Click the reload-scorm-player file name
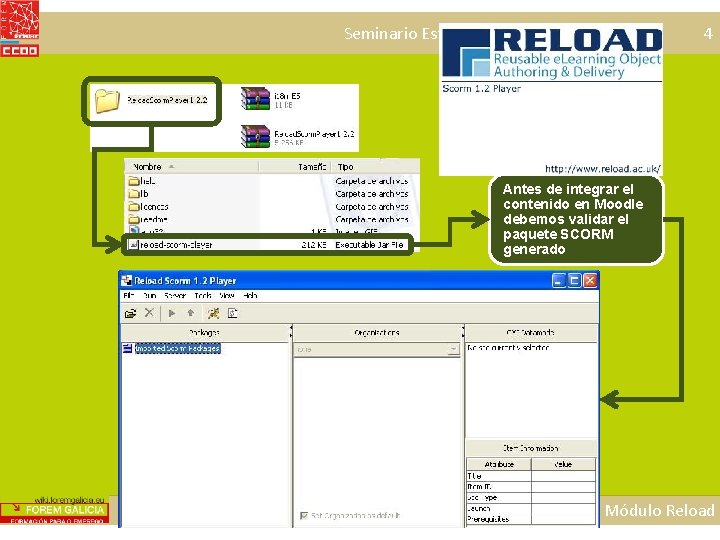The height and width of the screenshot is (540, 720). click(176, 245)
